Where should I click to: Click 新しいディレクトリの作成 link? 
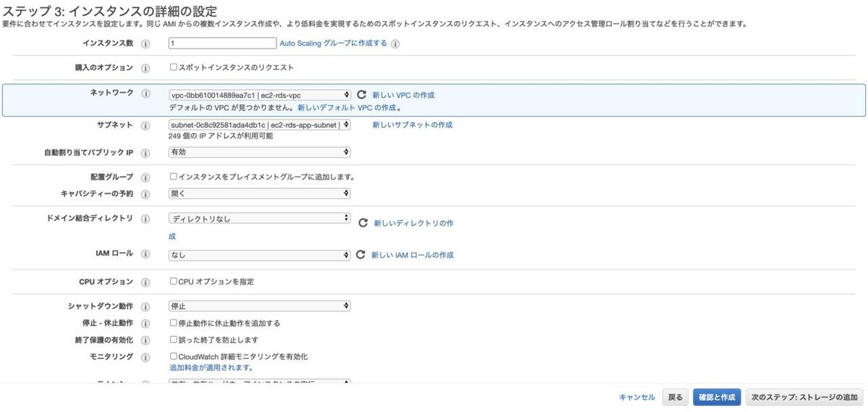pos(414,223)
